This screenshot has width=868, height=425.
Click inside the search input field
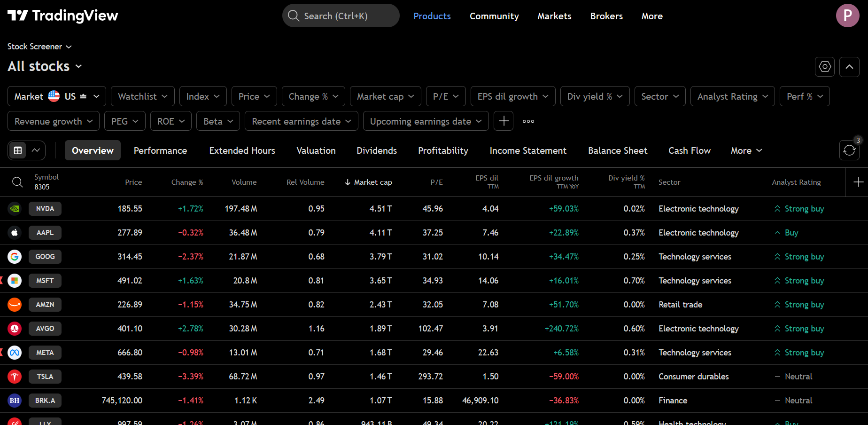click(341, 16)
